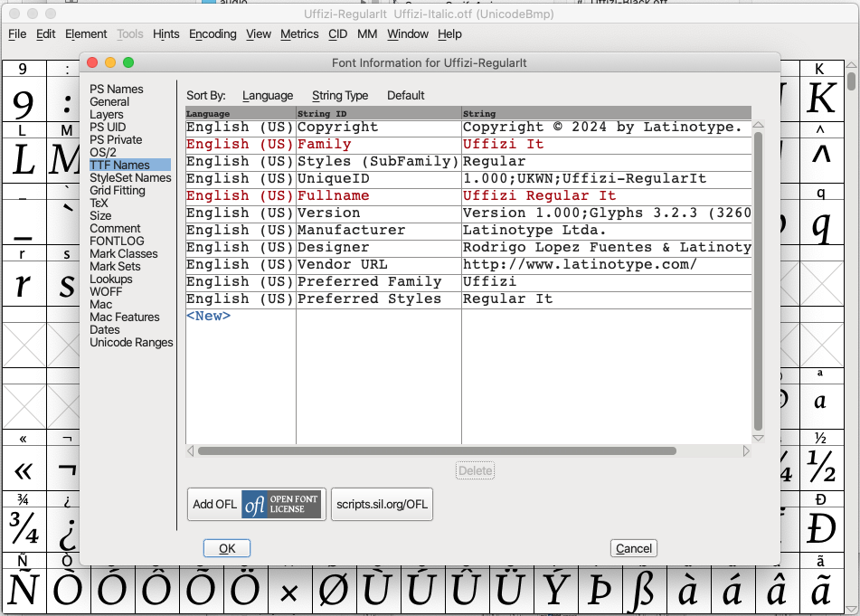Click scroll-right arrow of names table
This screenshot has height=616, width=860.
click(746, 450)
